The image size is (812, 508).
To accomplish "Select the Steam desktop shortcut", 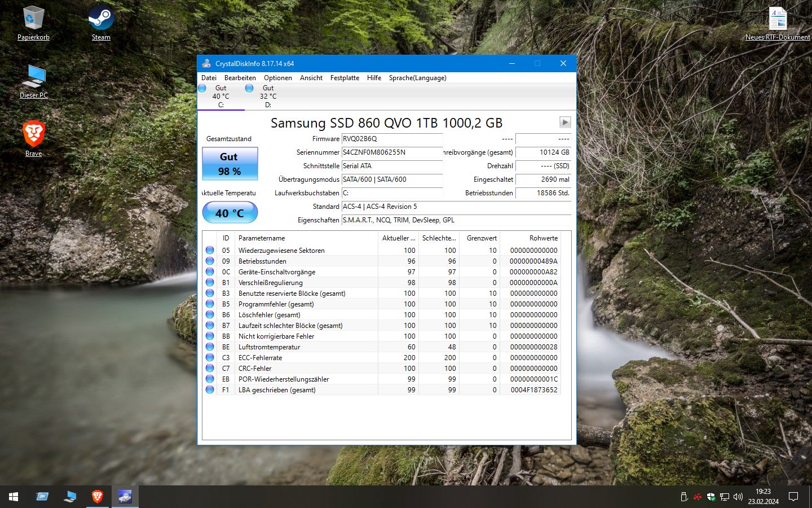I will point(101,23).
